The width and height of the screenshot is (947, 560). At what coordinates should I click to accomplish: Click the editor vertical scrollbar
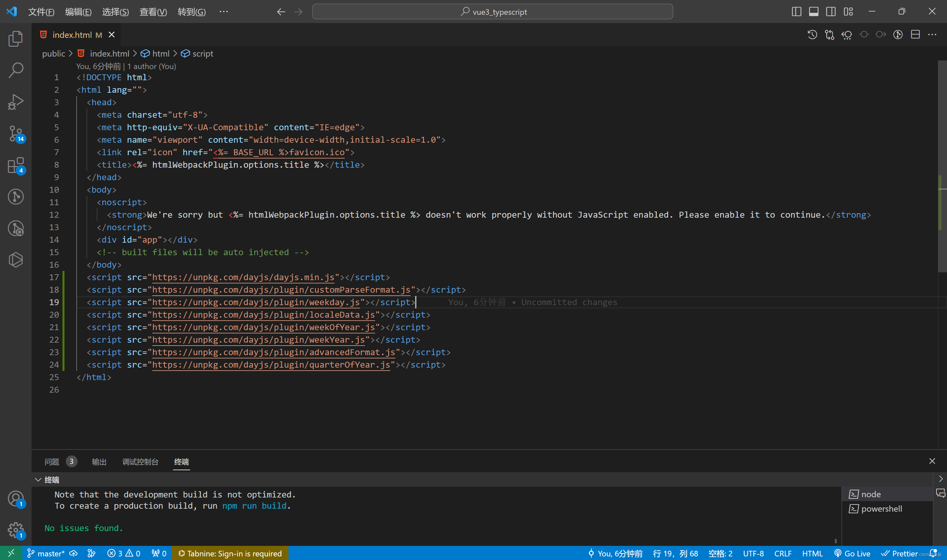942,166
